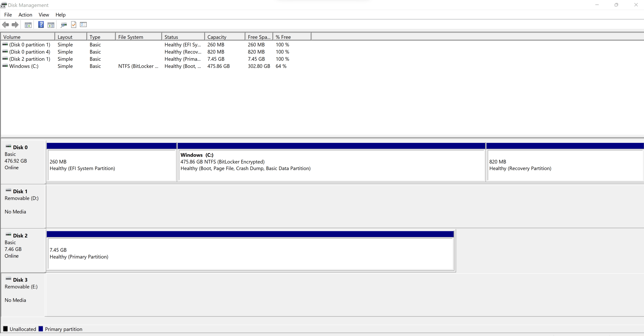Click the 'NTFS (BitLocker ...' file system cell
644x336 pixels.
(x=138, y=66)
